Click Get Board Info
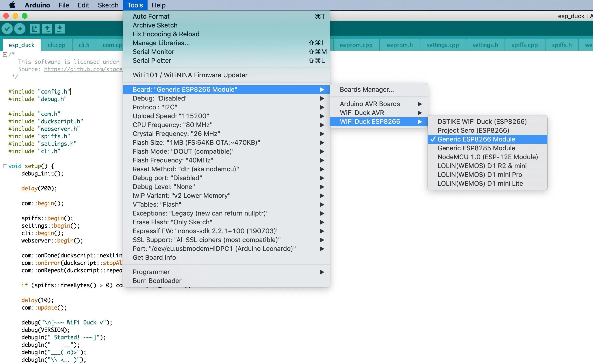The width and height of the screenshot is (593, 364). point(226,258)
